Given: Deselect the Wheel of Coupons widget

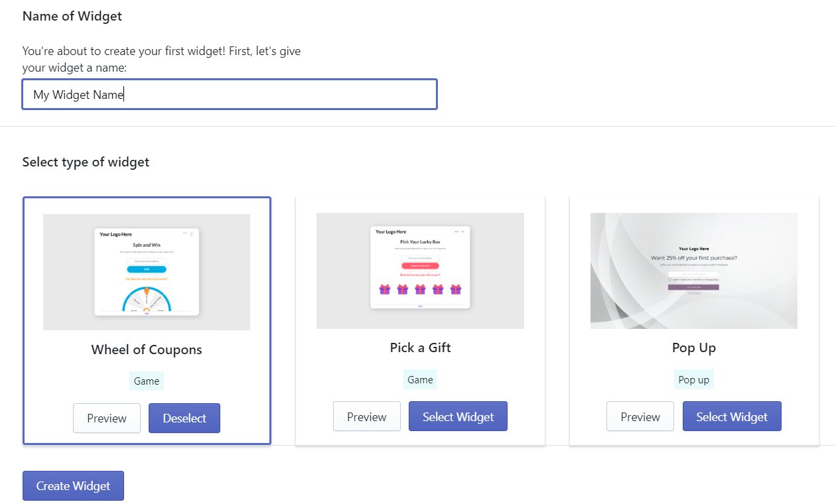Looking at the screenshot, I should coord(184,418).
